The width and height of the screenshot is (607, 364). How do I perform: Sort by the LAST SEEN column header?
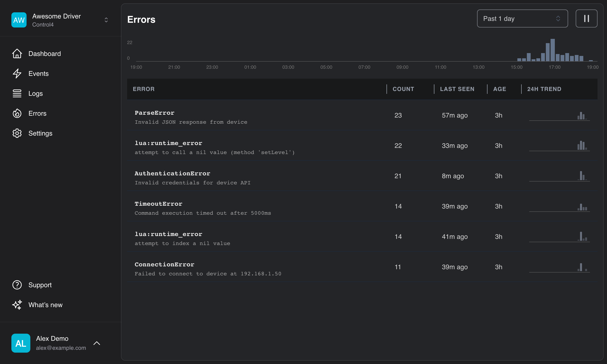pos(457,89)
